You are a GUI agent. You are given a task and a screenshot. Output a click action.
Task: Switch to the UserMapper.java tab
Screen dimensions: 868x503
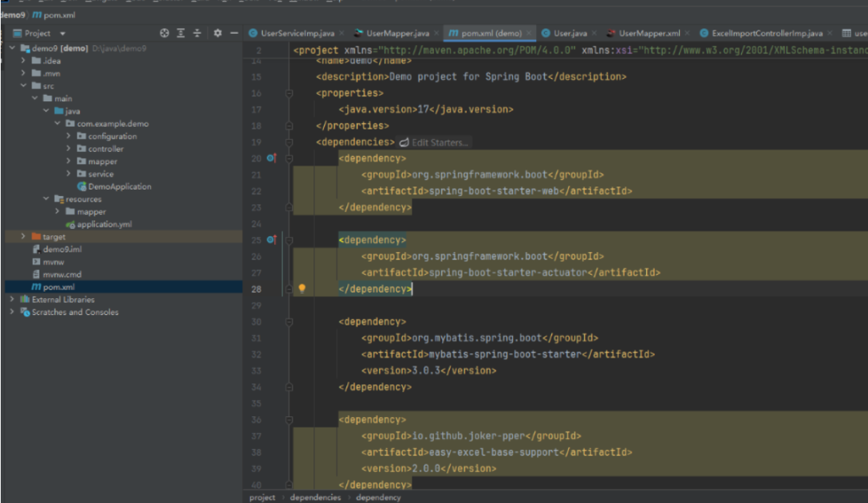click(397, 33)
